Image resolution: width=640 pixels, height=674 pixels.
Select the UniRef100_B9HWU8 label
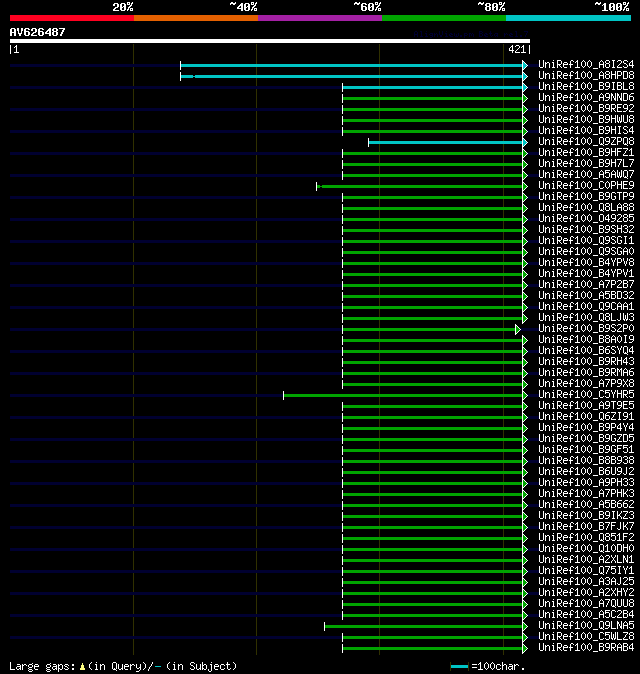pos(586,119)
